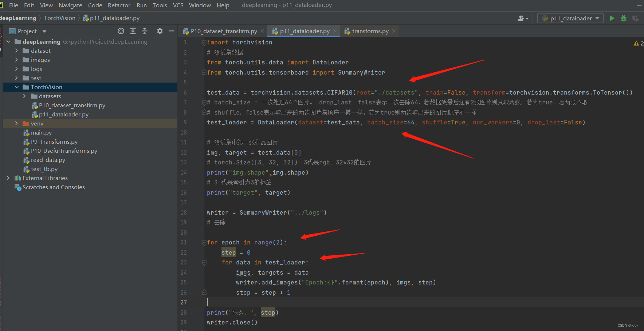
Task: Open the File menu
Action: click(x=13, y=5)
